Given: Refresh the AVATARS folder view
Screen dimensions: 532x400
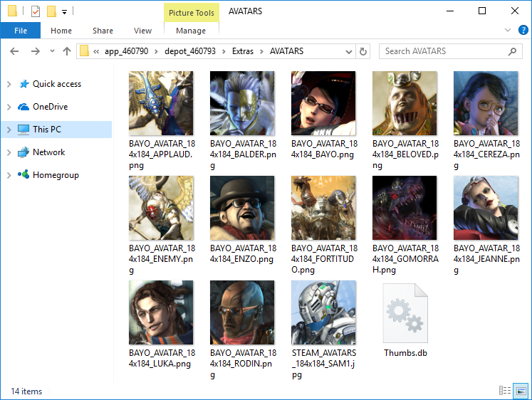Looking at the screenshot, I should coord(363,51).
